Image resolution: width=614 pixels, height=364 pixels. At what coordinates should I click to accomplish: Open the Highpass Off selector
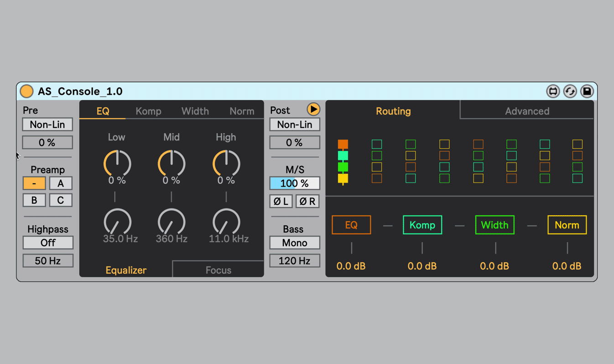pos(47,243)
